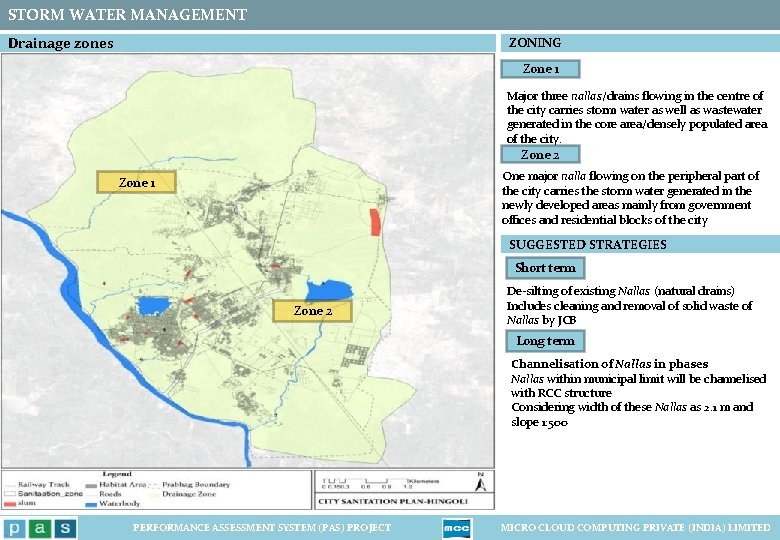Select the blue Zone 2 box under ZONING
This screenshot has width=780, height=540.
click(540, 154)
